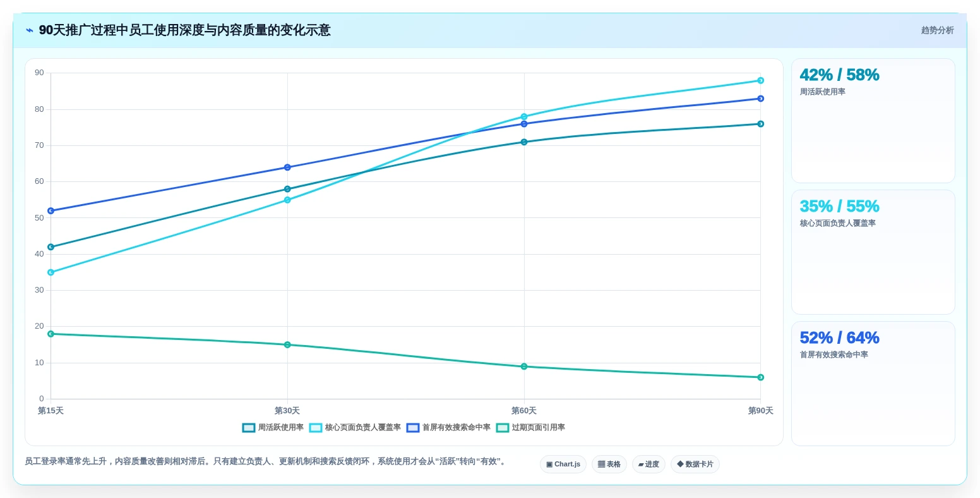Click the 核心页面负责人覆盖率 caption in metric card
Screen dimensions: 980x498
[838, 224]
